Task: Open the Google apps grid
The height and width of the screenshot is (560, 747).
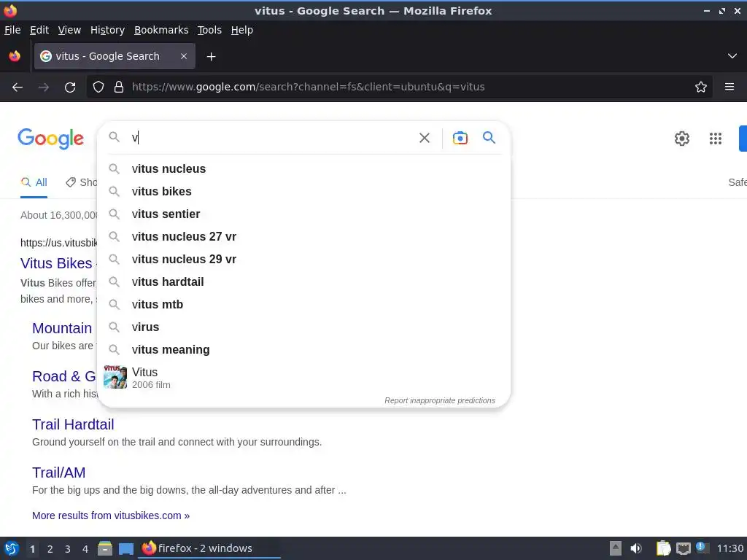Action: [715, 139]
